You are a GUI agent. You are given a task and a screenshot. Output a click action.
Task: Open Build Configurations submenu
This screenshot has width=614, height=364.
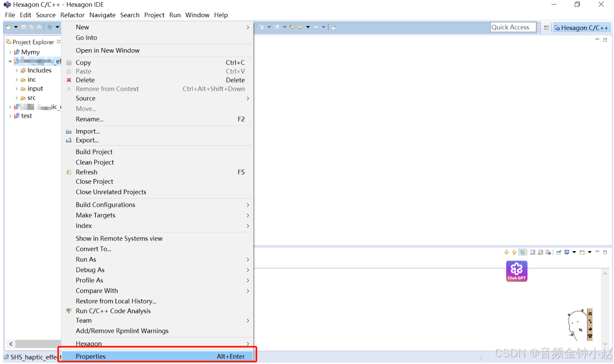tap(157, 205)
